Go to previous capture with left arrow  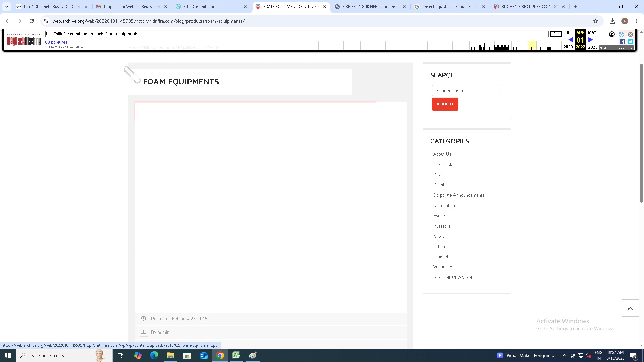pos(570,40)
